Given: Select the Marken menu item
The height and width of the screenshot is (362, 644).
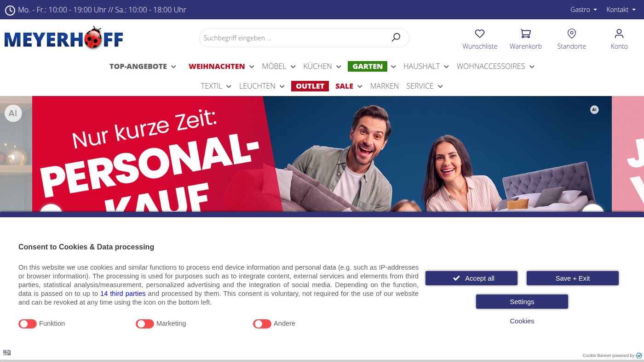Looking at the screenshot, I should 385,86.
